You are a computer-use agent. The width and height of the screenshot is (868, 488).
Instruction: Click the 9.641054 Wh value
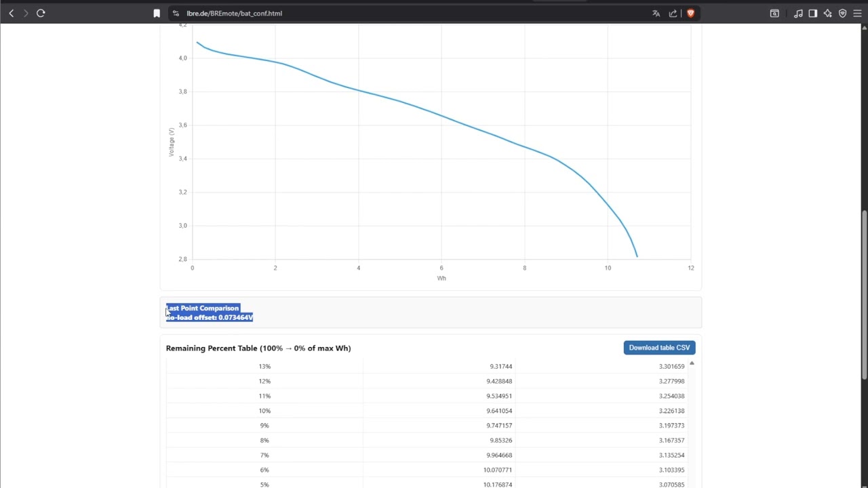click(499, 411)
